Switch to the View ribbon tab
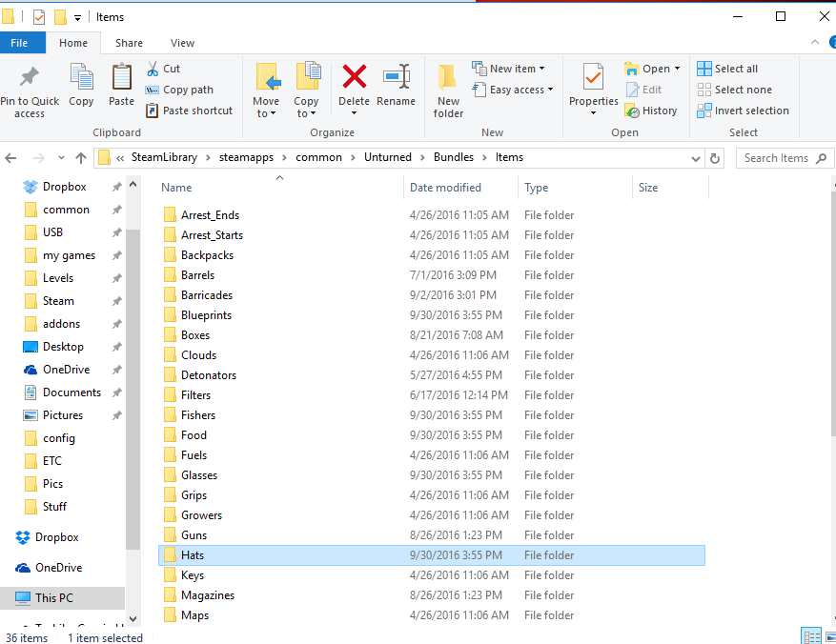This screenshot has width=836, height=644. pyautogui.click(x=182, y=43)
